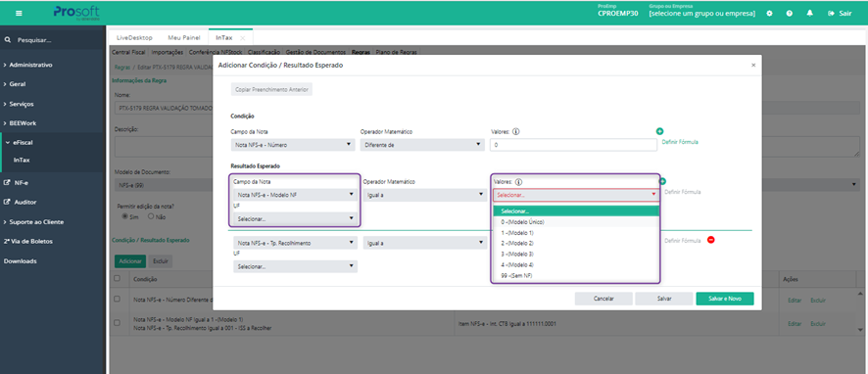Open the hamburger menu icon
The width and height of the screenshot is (868, 374).
[x=20, y=13]
